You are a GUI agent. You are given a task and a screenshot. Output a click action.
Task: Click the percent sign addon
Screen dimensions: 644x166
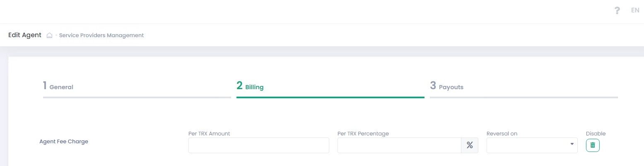point(470,145)
